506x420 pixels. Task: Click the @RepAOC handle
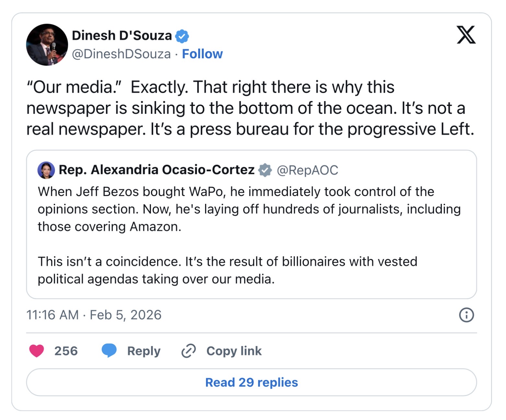(307, 170)
